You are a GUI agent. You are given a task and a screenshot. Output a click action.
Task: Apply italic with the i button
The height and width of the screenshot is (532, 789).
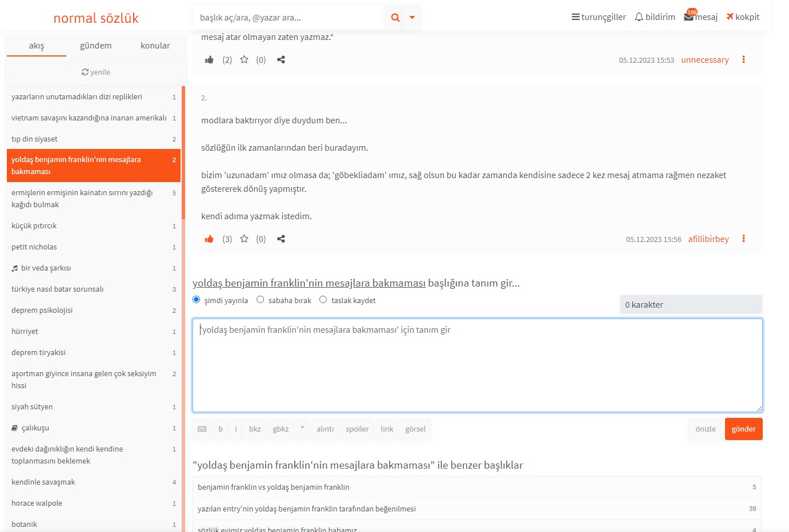236,429
